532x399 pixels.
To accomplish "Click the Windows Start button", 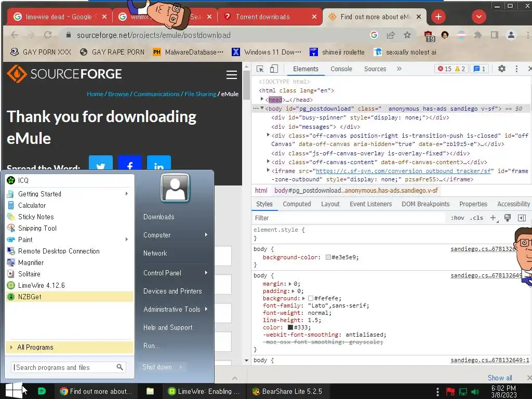I will tap(14, 391).
